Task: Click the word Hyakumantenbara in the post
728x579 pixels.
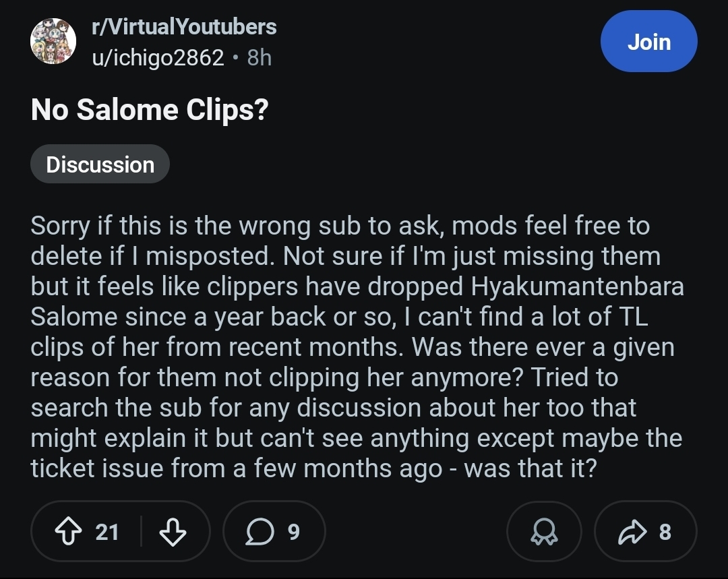Action: pos(577,286)
